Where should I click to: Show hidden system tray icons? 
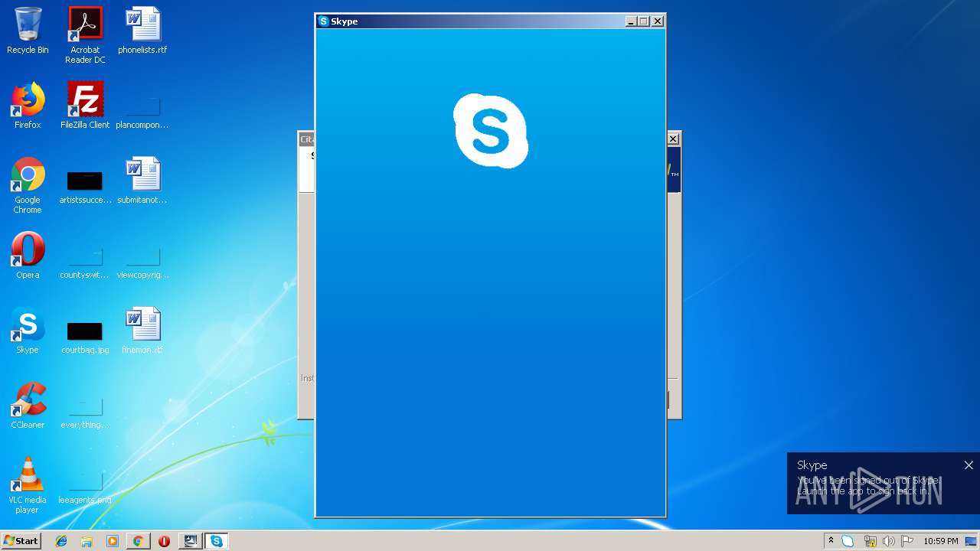click(831, 541)
